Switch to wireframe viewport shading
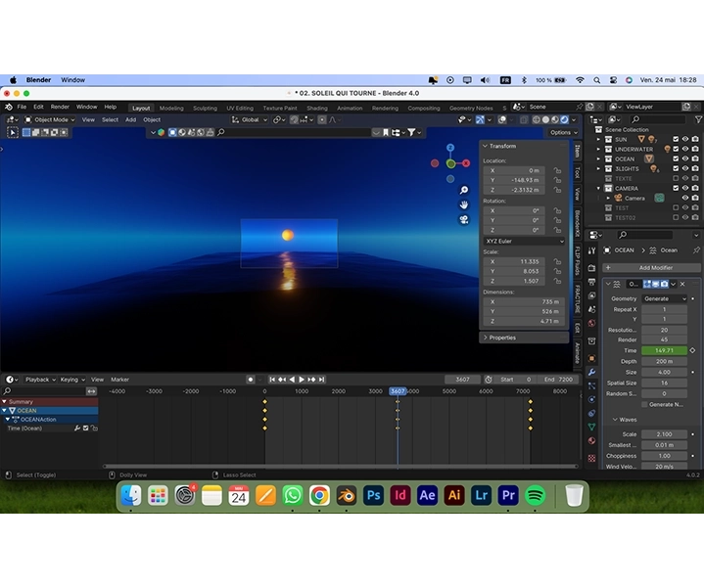Viewport: 704px width, 588px height. coord(537,119)
